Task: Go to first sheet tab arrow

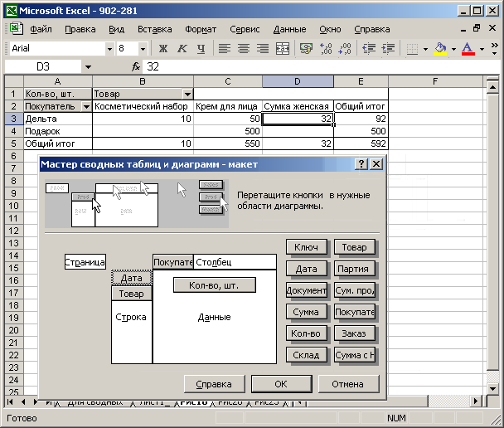Action: tap(10, 401)
